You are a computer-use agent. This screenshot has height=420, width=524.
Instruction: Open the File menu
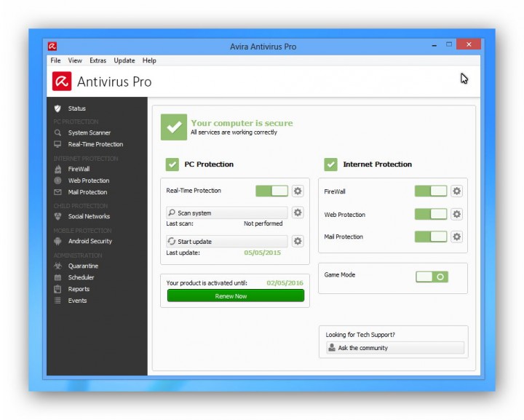(x=55, y=60)
